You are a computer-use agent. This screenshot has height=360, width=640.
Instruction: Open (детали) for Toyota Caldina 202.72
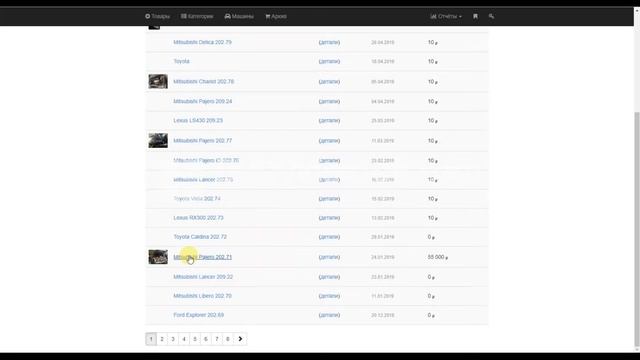click(x=329, y=237)
